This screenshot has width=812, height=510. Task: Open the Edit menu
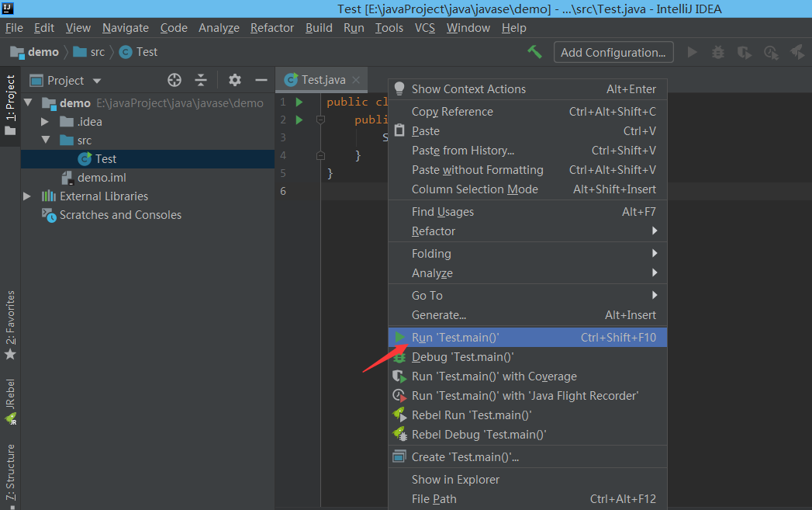[44, 28]
